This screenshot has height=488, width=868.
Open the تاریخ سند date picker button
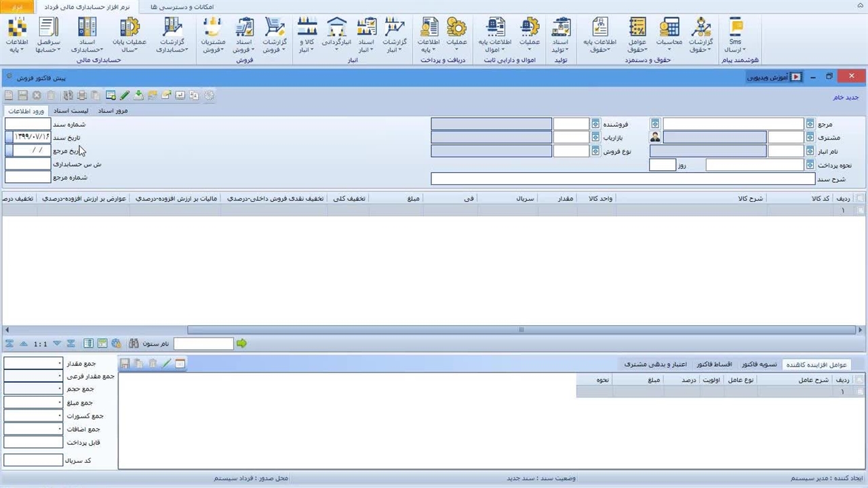pos(9,138)
